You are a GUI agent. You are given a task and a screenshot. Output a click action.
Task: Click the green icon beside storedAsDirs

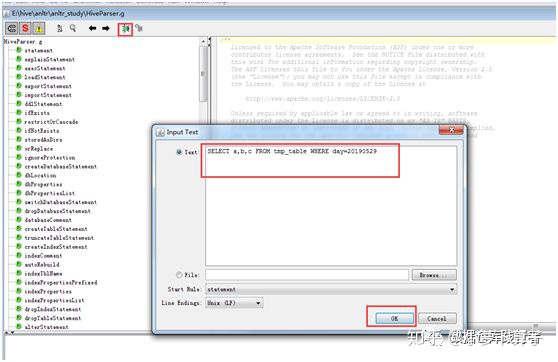point(19,139)
